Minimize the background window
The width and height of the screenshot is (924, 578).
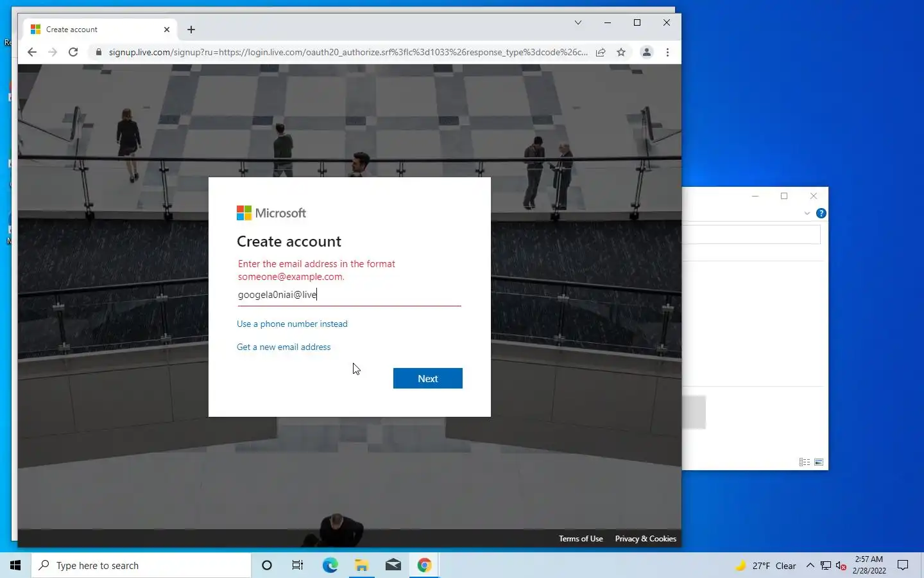point(755,196)
